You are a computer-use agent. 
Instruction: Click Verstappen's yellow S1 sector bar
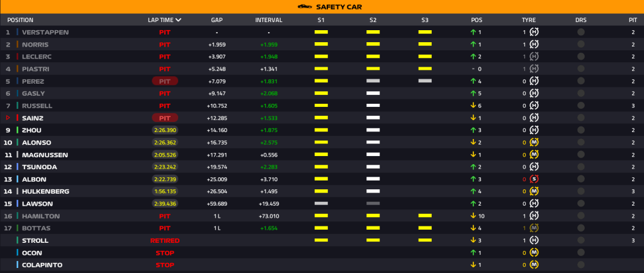(321, 32)
